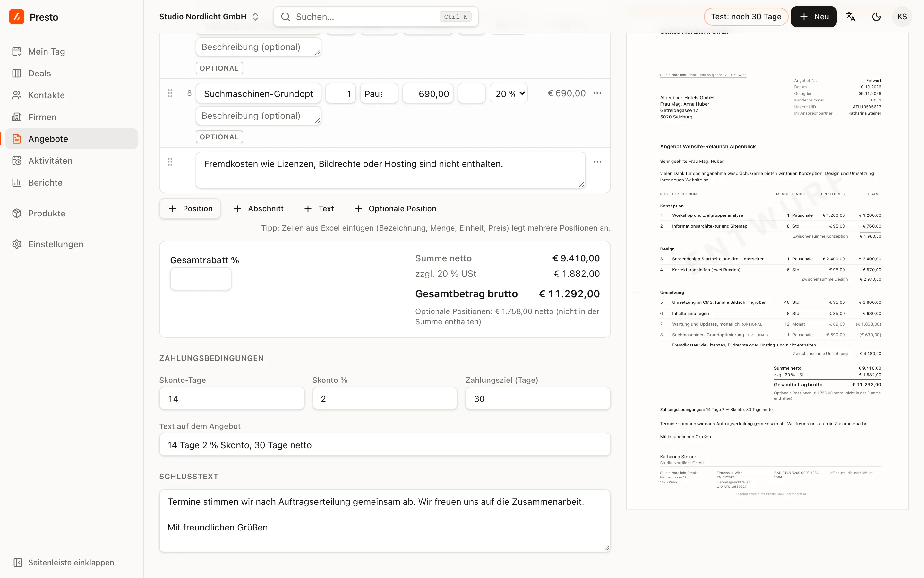The image size is (924, 578).
Task: Click the Einheit field showing Paus
Action: 379,94
